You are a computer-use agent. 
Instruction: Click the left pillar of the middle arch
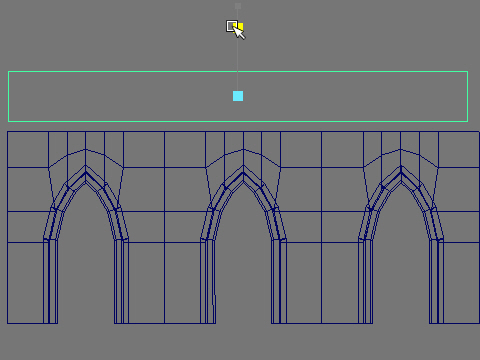[208, 281]
